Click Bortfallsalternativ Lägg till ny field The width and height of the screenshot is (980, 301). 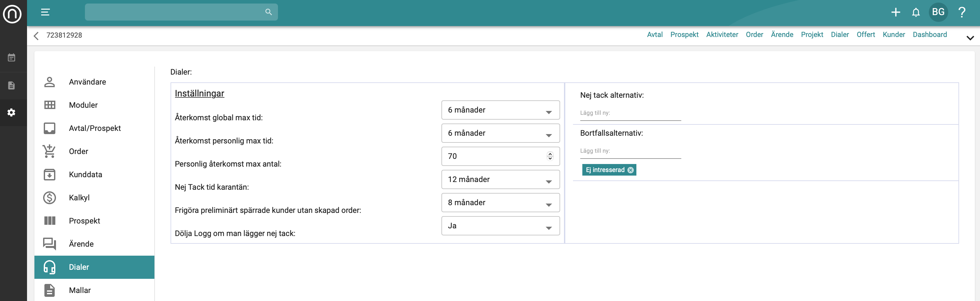point(630,151)
